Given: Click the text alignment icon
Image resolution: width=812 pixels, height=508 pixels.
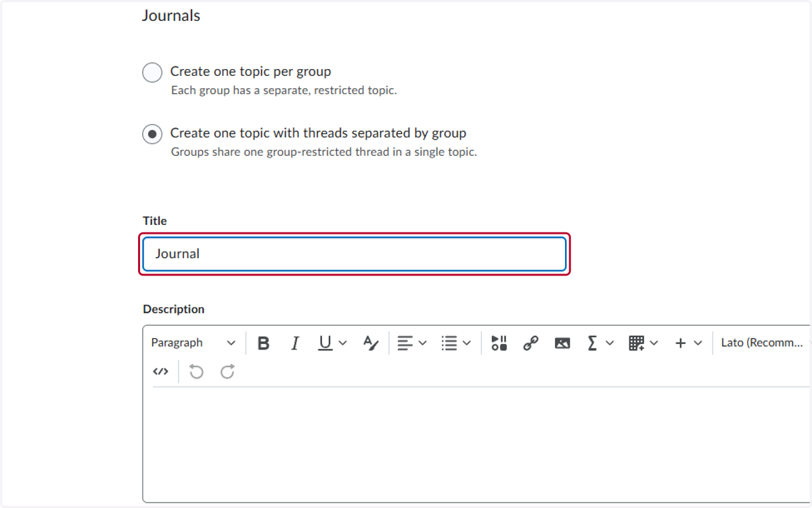Looking at the screenshot, I should (405, 343).
